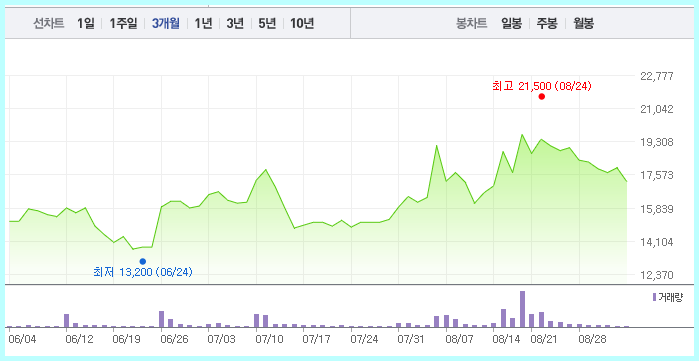The height and width of the screenshot is (361, 699).
Task: Click the 15,839 price axis label
Action: pyautogui.click(x=657, y=209)
